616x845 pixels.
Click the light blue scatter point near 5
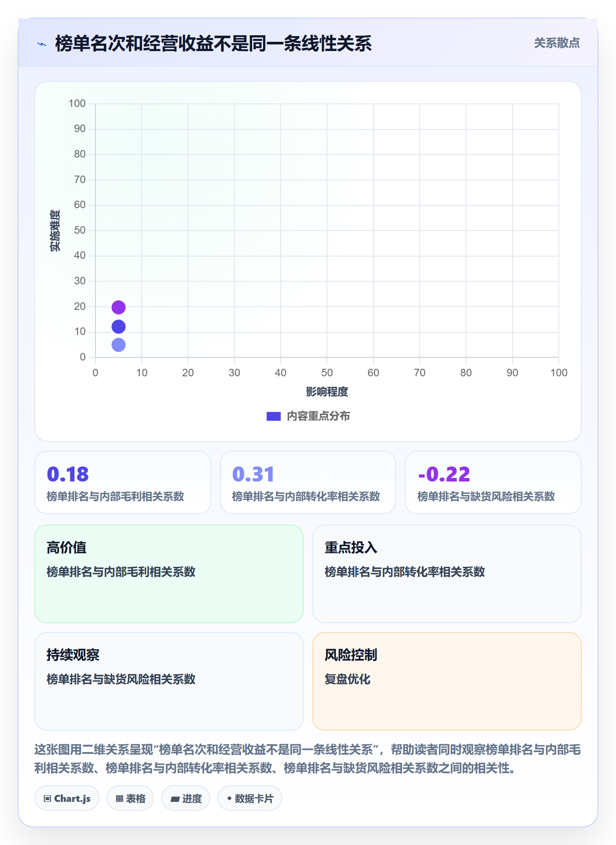pyautogui.click(x=118, y=345)
